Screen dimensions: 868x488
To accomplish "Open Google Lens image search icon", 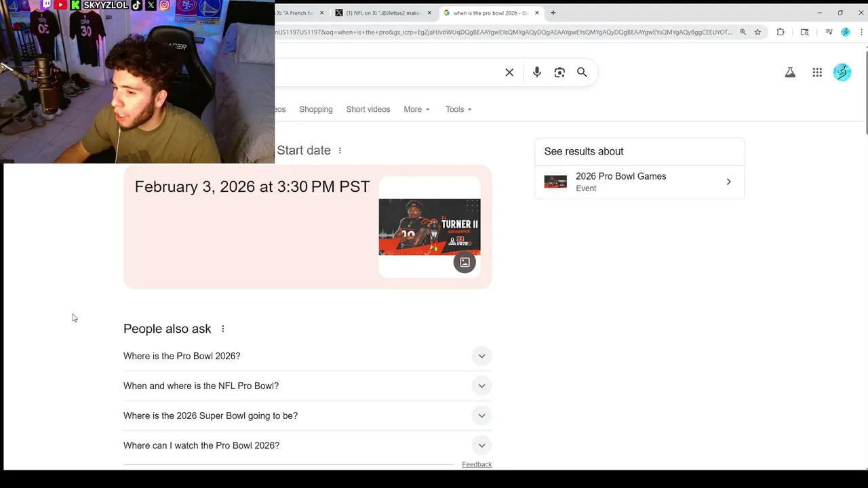I will tap(559, 73).
